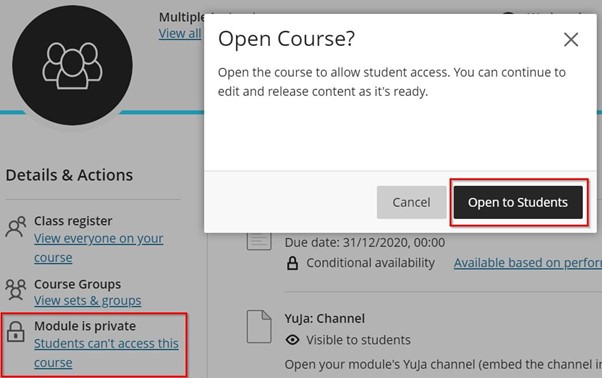Click the Class register people icon
Viewport: 602px width, 378px height.
15,226
